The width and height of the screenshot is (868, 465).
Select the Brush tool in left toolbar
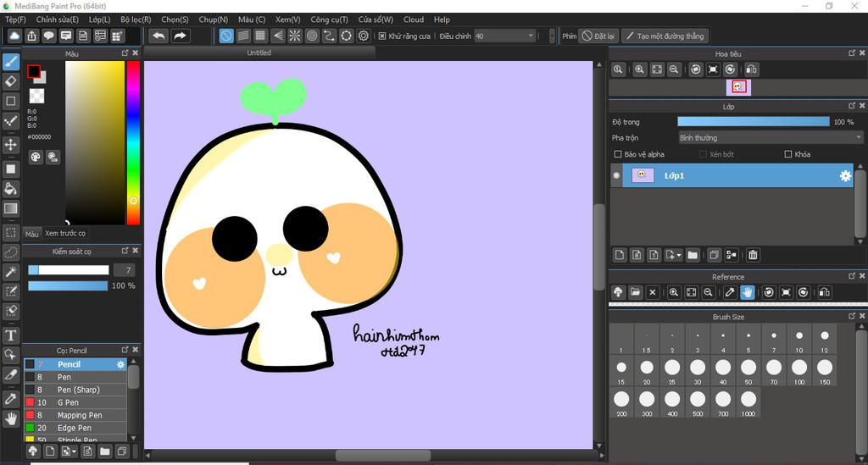pos(10,61)
